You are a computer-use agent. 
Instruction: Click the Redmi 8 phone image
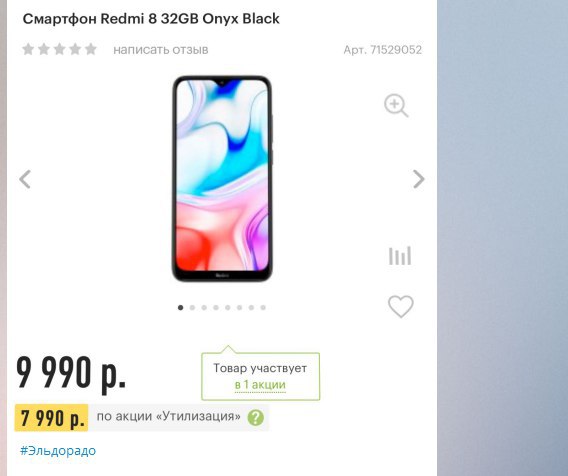click(x=222, y=179)
